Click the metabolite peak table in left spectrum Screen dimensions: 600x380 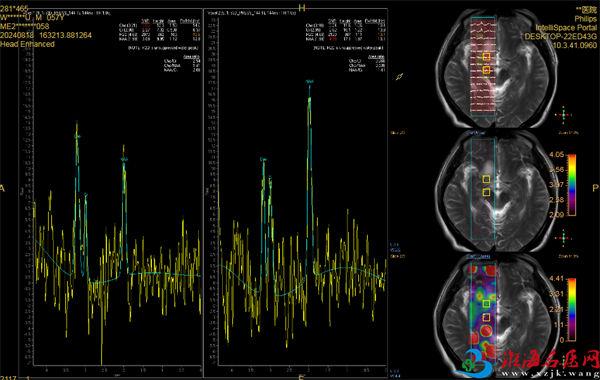pos(160,29)
